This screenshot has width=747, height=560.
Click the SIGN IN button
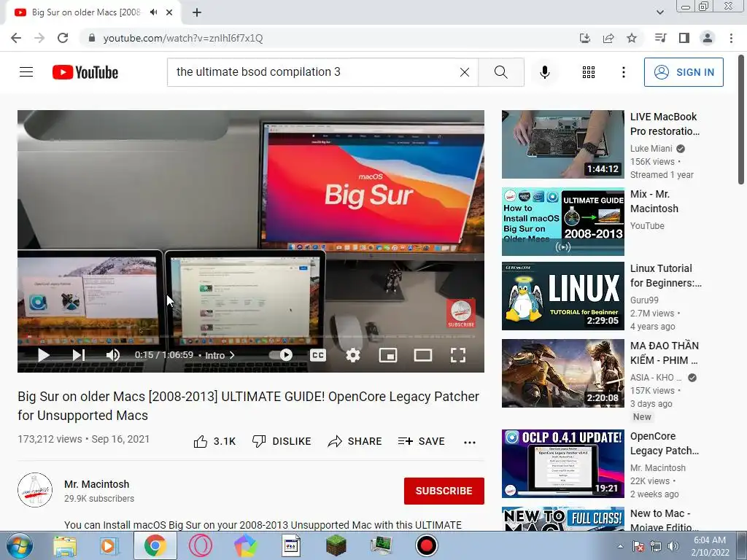point(684,72)
